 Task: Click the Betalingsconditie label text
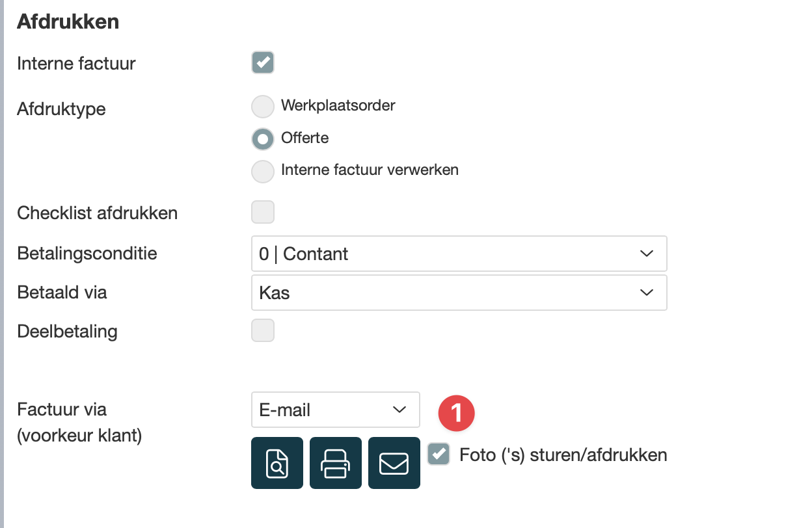click(87, 253)
